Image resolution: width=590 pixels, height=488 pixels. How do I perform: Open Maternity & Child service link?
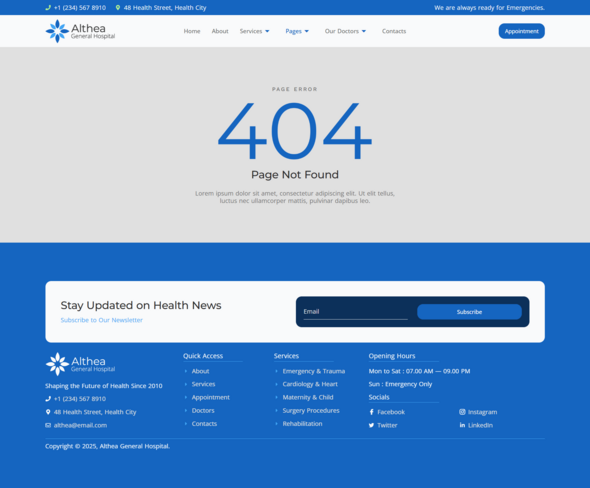308,397
